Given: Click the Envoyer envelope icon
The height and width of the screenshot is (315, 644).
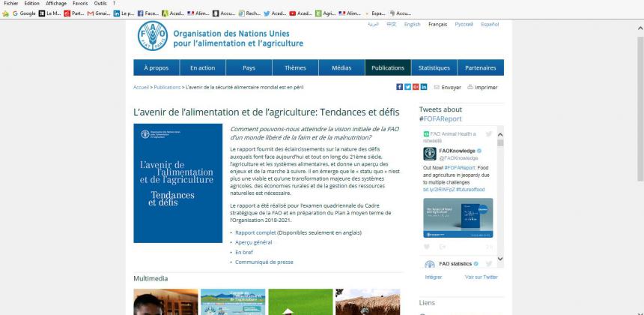Looking at the screenshot, I should point(437,87).
